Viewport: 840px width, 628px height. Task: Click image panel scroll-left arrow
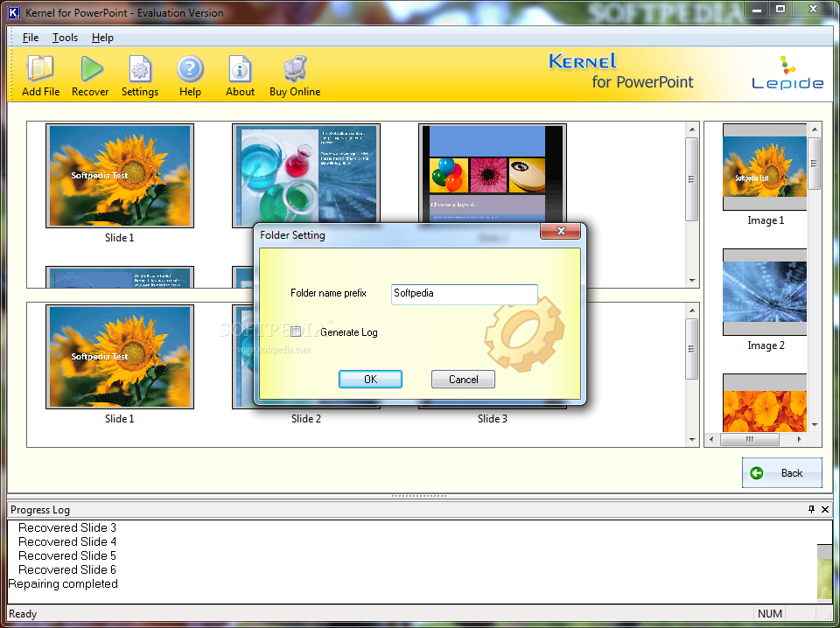[711, 440]
